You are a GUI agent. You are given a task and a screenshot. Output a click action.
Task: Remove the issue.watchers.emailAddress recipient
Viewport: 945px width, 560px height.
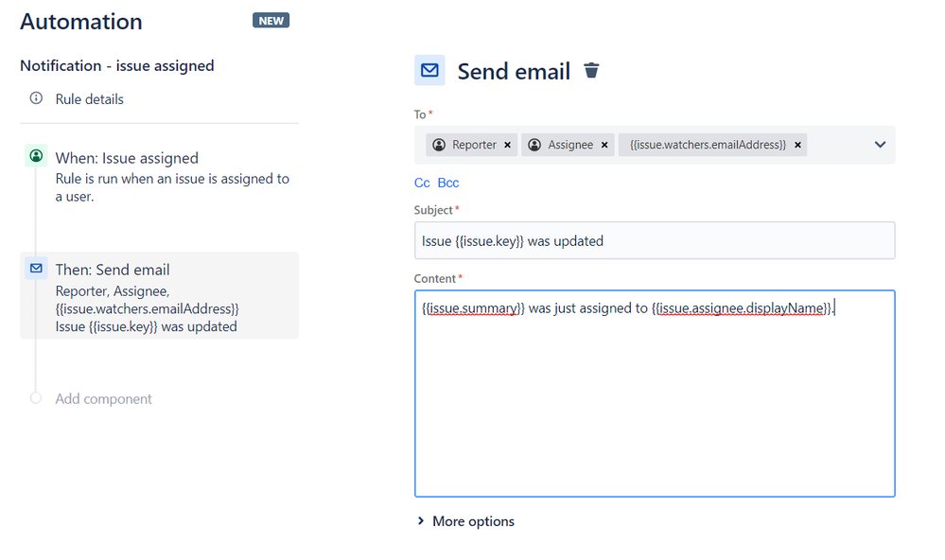(x=797, y=144)
